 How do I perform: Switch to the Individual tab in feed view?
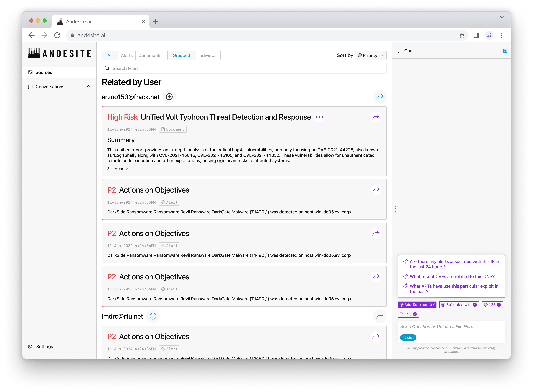click(x=208, y=55)
